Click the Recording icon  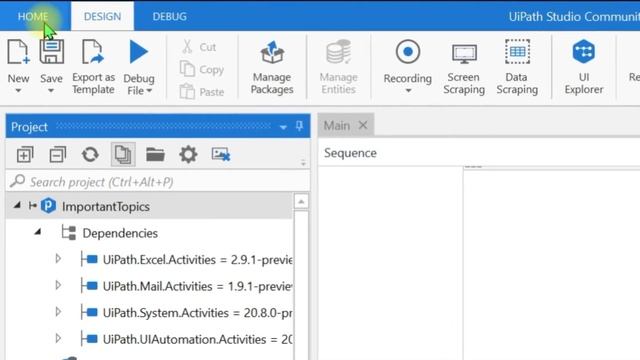click(x=407, y=52)
